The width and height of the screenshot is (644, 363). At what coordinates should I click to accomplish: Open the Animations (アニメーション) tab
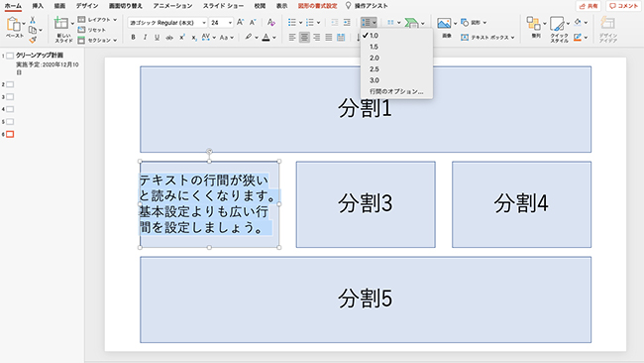tap(172, 6)
